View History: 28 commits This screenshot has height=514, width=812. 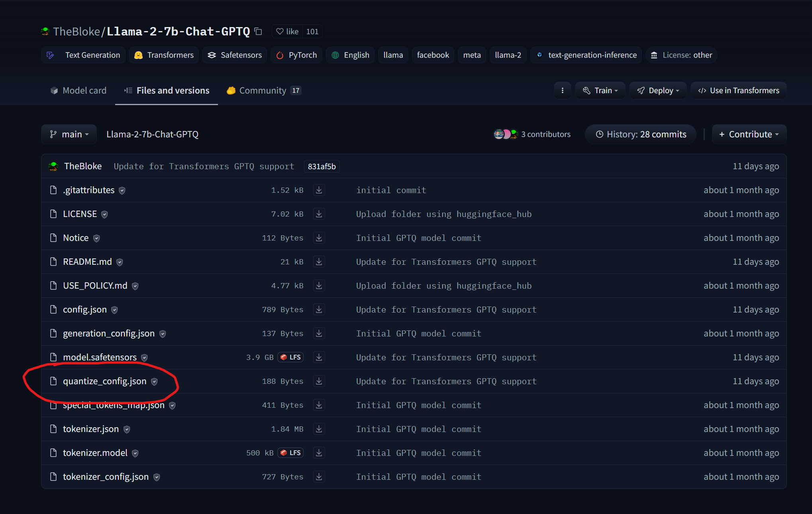pyautogui.click(x=641, y=134)
